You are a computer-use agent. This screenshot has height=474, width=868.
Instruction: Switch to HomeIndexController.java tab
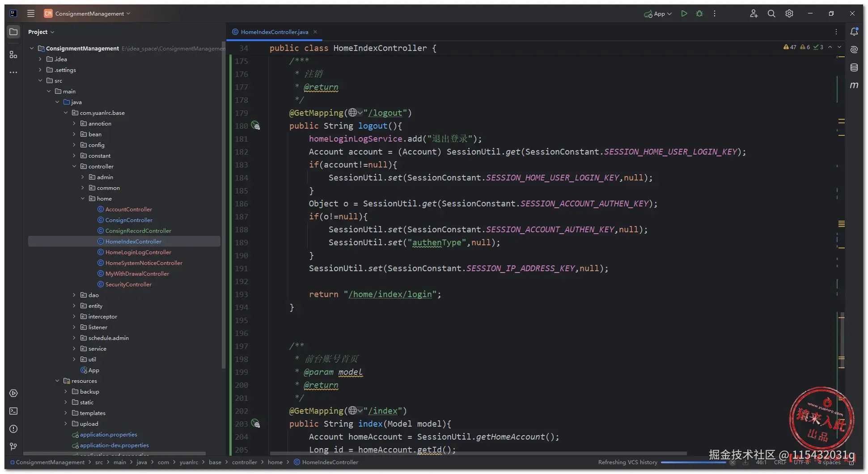point(274,32)
